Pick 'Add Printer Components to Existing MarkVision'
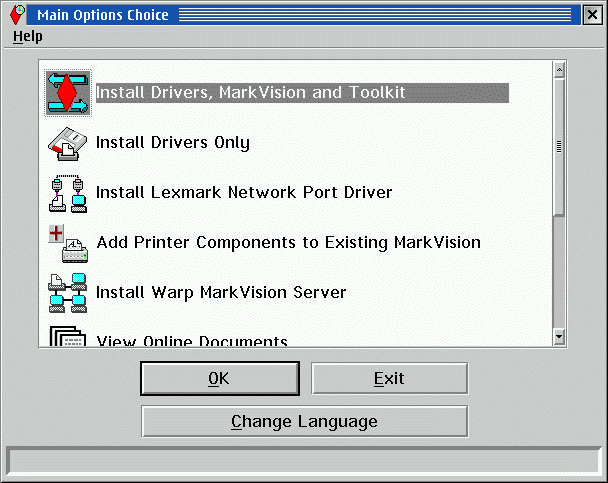Image resolution: width=608 pixels, height=483 pixels. (288, 243)
